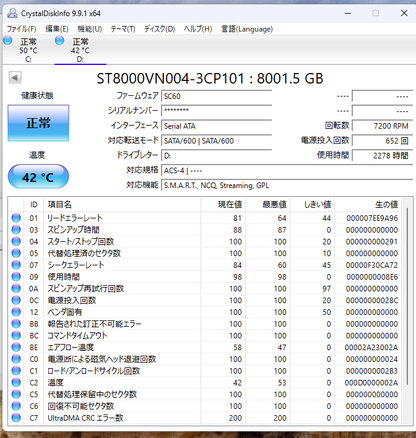Click the status orb for ID 03 row

pos(16,230)
